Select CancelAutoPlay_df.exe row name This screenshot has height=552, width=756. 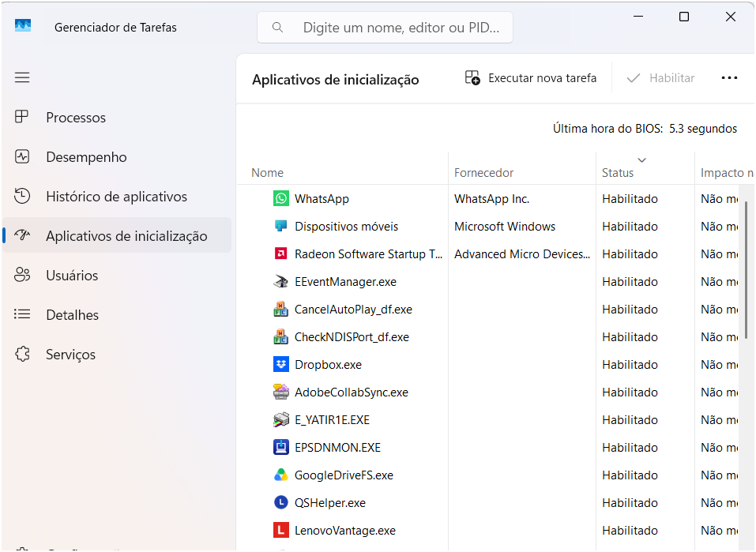353,309
